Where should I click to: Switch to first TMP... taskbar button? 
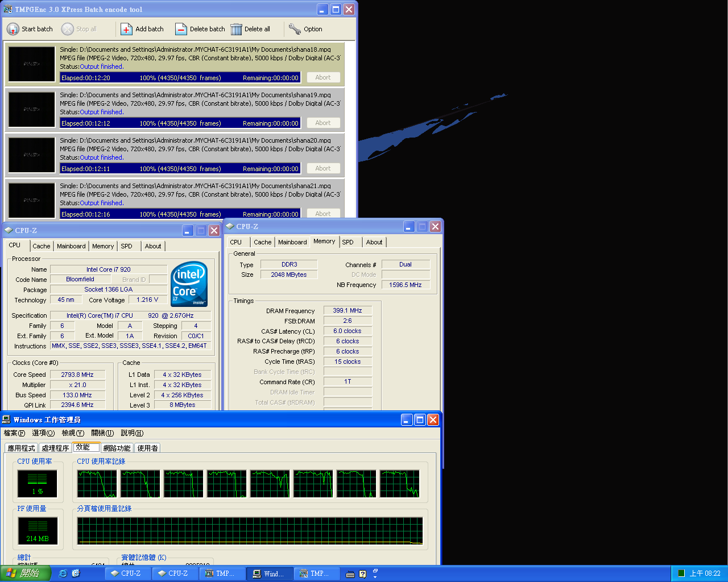222,573
